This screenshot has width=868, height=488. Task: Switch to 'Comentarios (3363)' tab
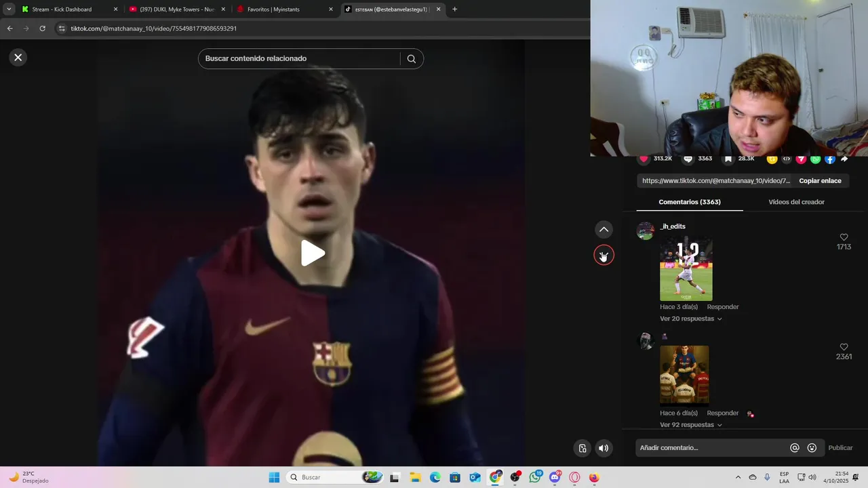tap(690, 202)
